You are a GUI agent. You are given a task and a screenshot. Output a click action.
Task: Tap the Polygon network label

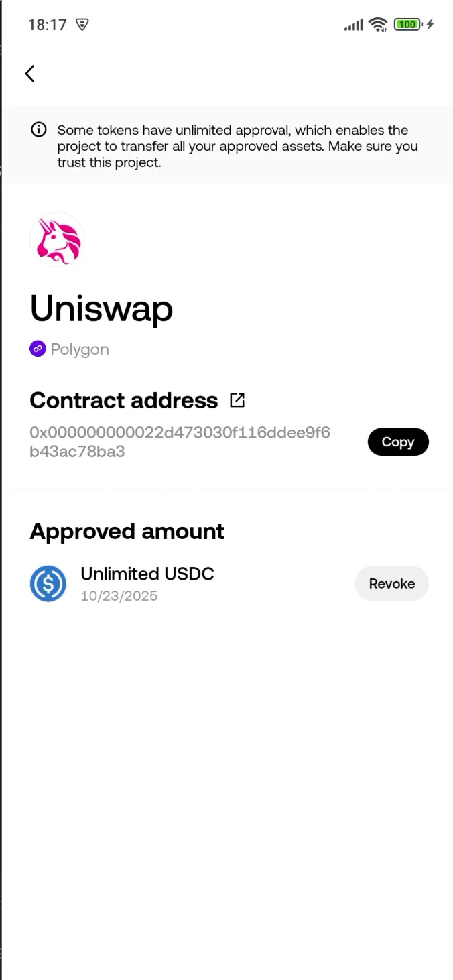[x=80, y=349]
